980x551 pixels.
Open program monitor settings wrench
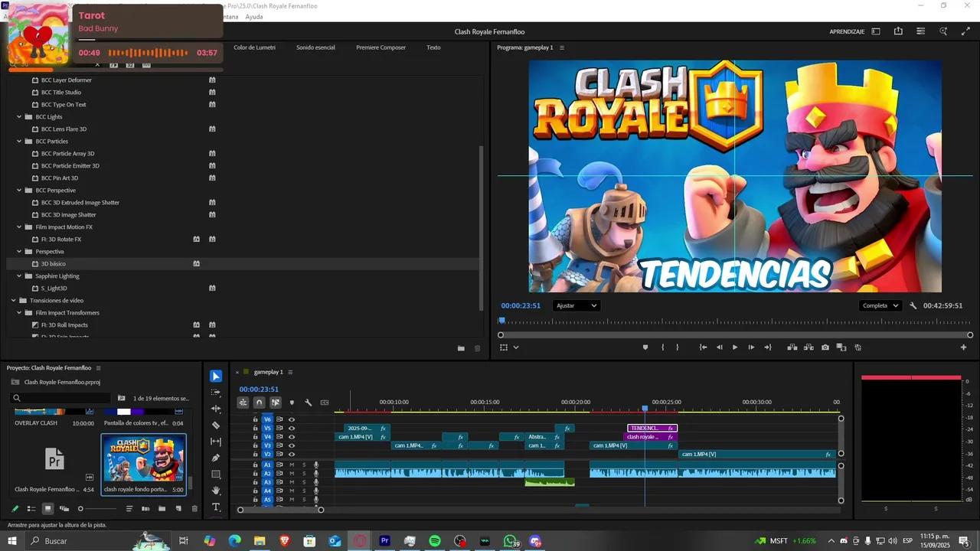[913, 305]
